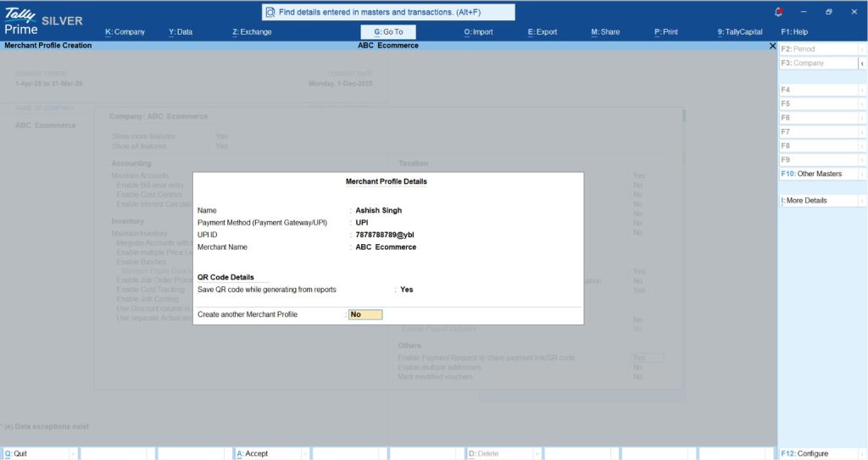The width and height of the screenshot is (868, 460).
Task: Open the Y: Data menu
Action: pos(181,32)
